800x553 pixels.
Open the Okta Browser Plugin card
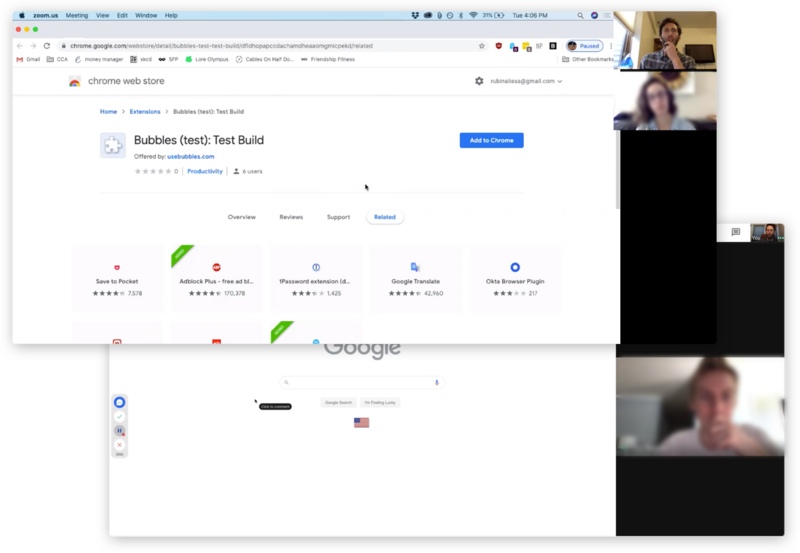tap(515, 279)
